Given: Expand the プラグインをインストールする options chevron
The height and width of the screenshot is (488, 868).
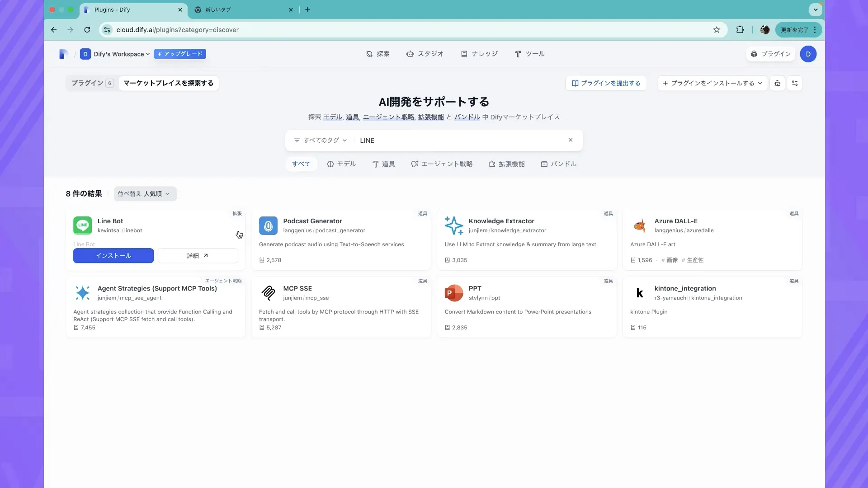Looking at the screenshot, I should coord(760,83).
